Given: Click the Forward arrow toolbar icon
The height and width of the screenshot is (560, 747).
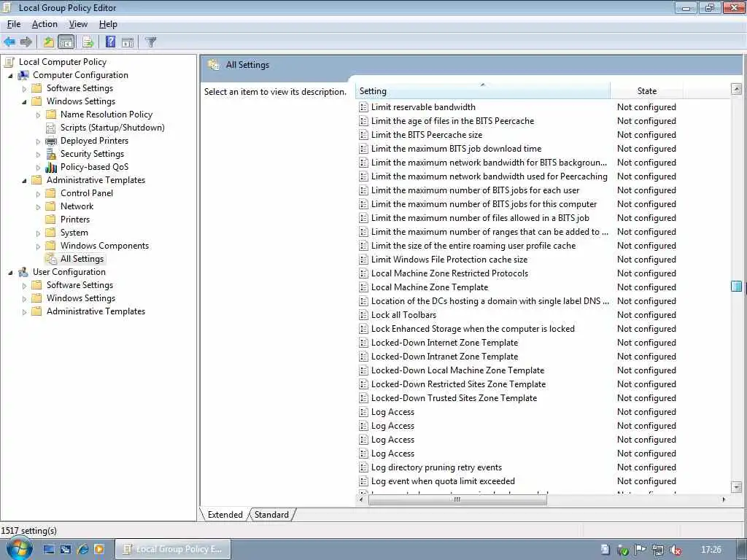Looking at the screenshot, I should (26, 42).
